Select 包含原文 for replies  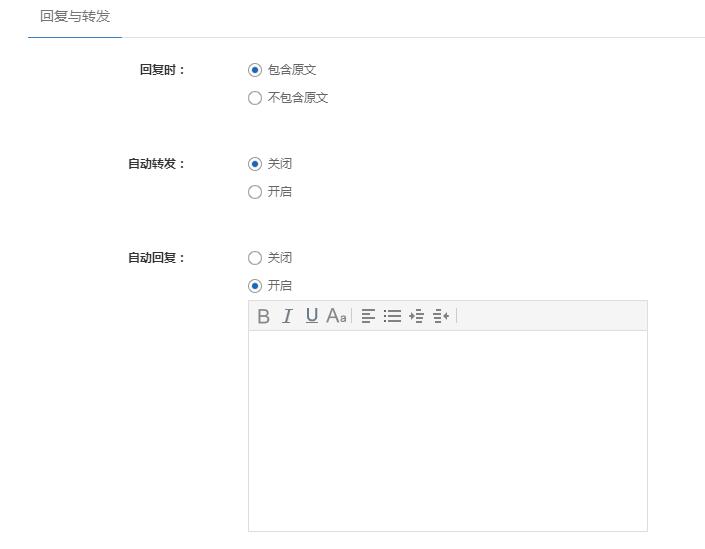click(255, 70)
